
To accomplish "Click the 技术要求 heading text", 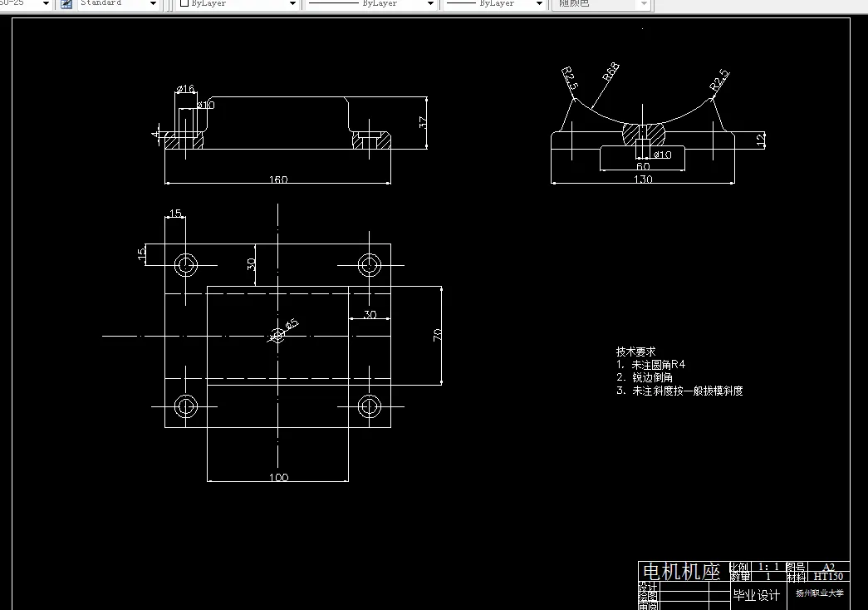I will [635, 352].
